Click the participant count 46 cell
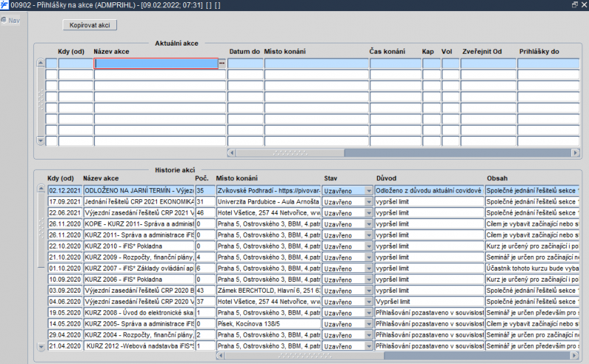This screenshot has height=364, width=589. (x=205, y=213)
